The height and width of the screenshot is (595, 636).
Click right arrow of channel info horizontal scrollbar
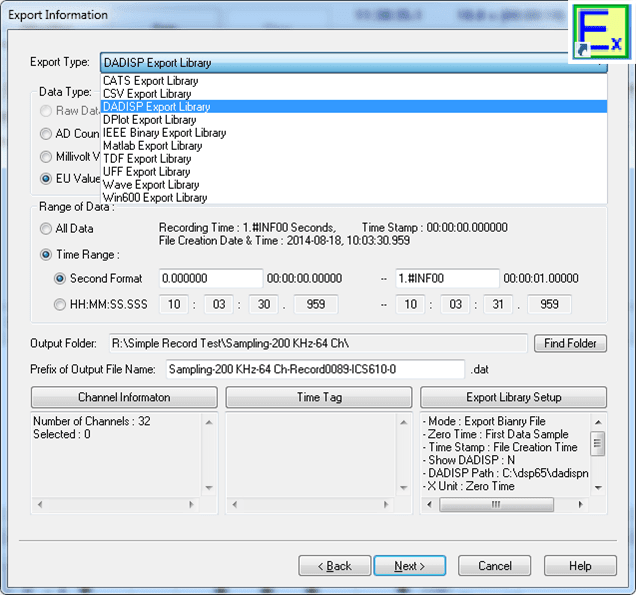click(191, 505)
